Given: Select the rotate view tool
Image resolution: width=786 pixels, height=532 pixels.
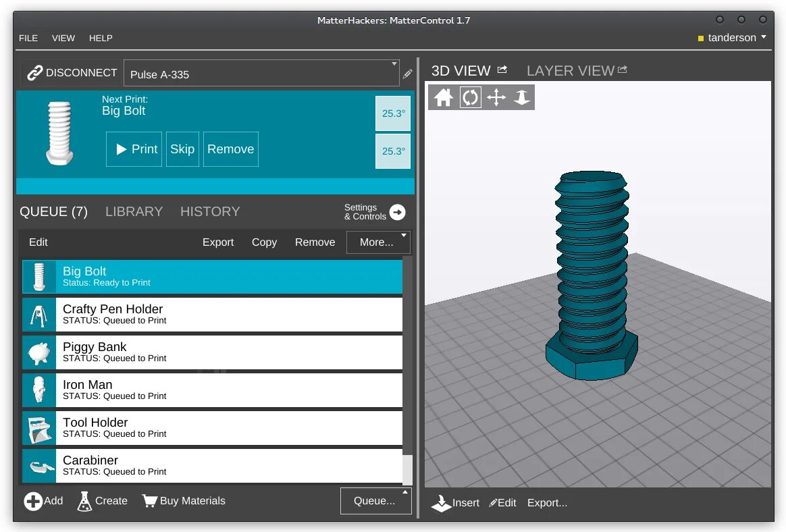Looking at the screenshot, I should coord(470,97).
